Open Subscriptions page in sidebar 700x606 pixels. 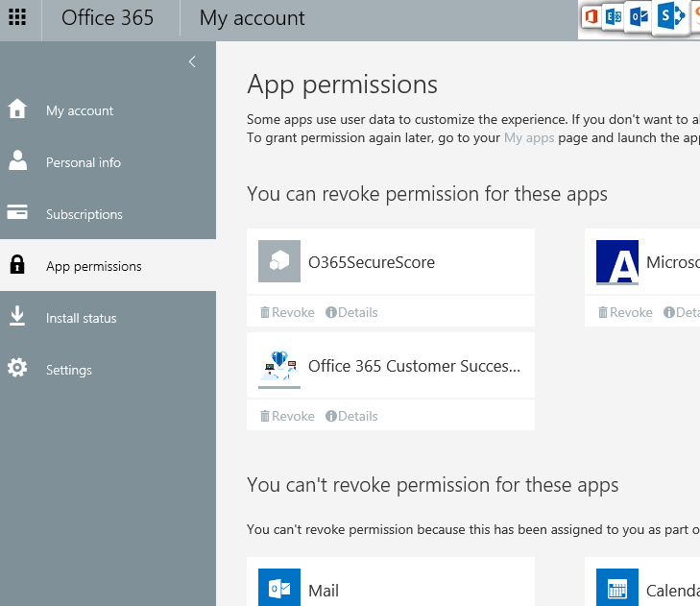click(84, 214)
